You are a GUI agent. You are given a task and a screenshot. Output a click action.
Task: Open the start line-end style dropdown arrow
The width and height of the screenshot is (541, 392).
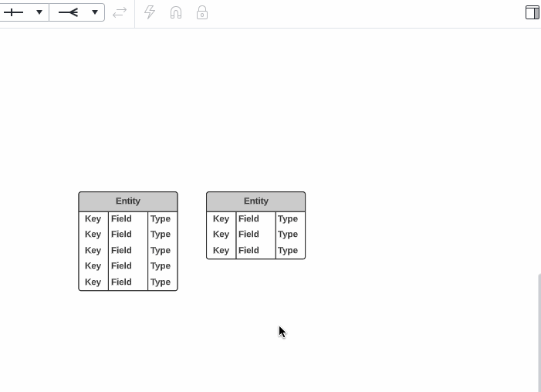39,12
